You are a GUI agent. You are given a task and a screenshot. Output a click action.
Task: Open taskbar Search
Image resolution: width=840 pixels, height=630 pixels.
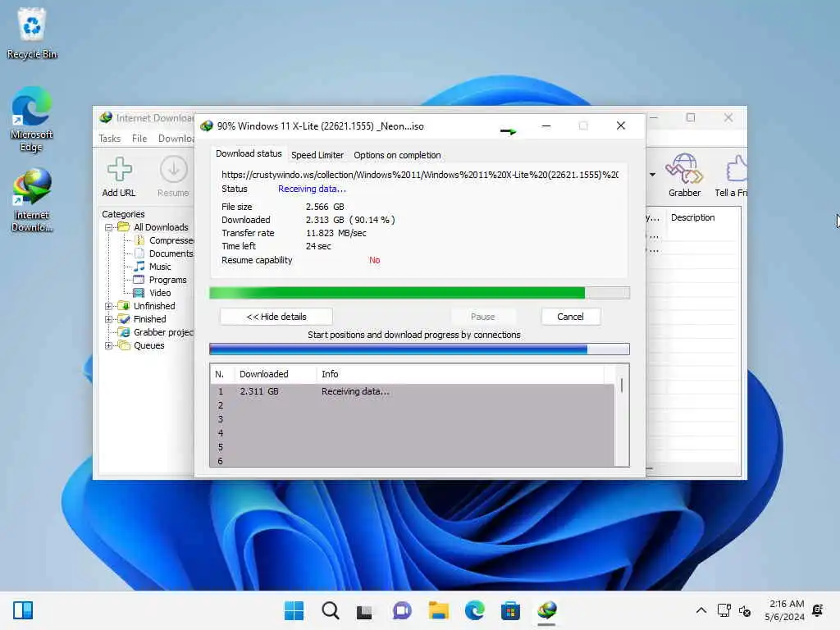tap(330, 610)
